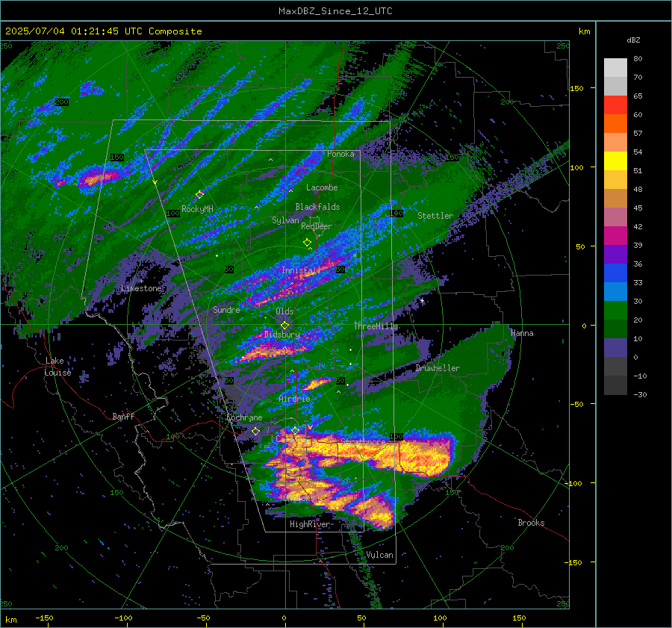This screenshot has width=672, height=628.
Task: Click the Lake Louise label
Action: 58,367
